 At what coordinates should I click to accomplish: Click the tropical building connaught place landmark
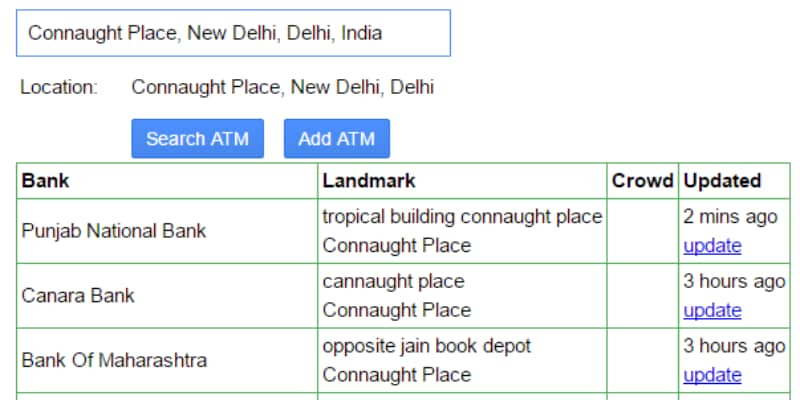462,217
